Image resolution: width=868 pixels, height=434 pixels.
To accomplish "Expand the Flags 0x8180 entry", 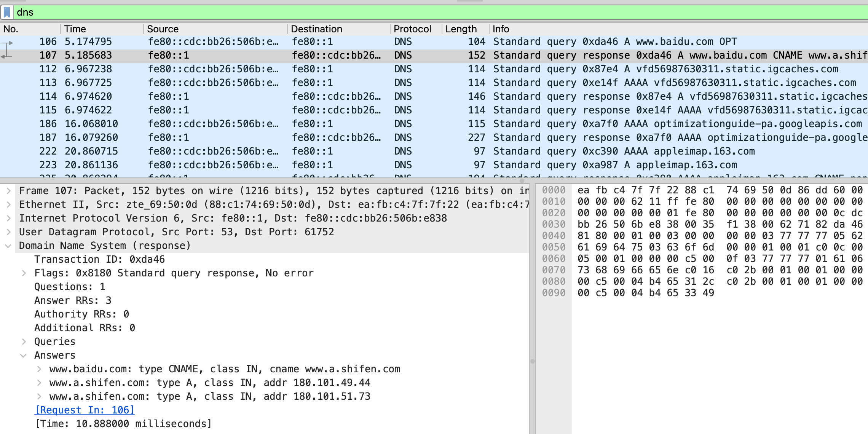I will coord(24,273).
